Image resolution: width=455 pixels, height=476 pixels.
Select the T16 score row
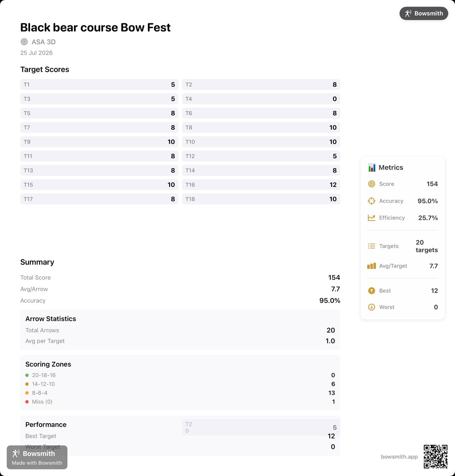[x=261, y=185]
